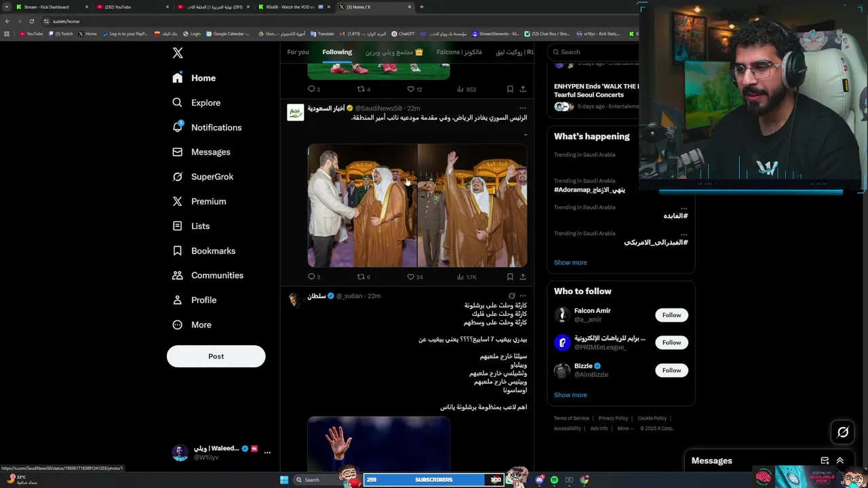Open the #Adoramap trending topic
Screen dimensions: 868x488
click(589, 190)
